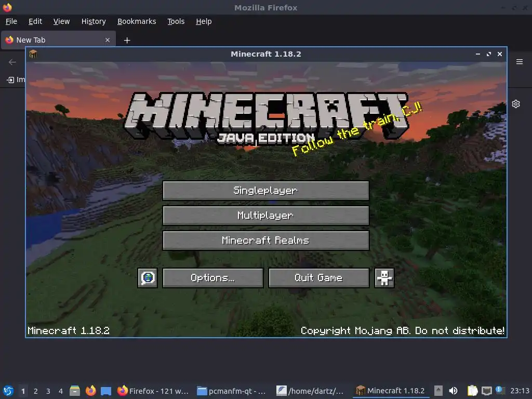The image size is (532, 399).
Task: Click the Firefox logo in the title bar
Action: click(x=7, y=7)
